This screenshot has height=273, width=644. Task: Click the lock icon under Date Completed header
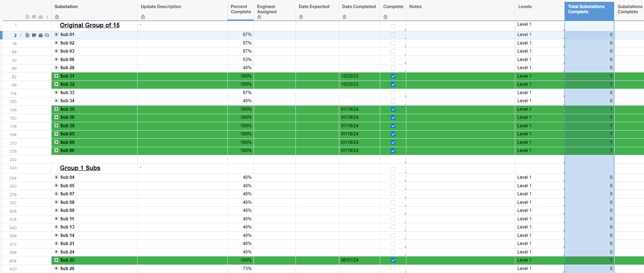[344, 17]
